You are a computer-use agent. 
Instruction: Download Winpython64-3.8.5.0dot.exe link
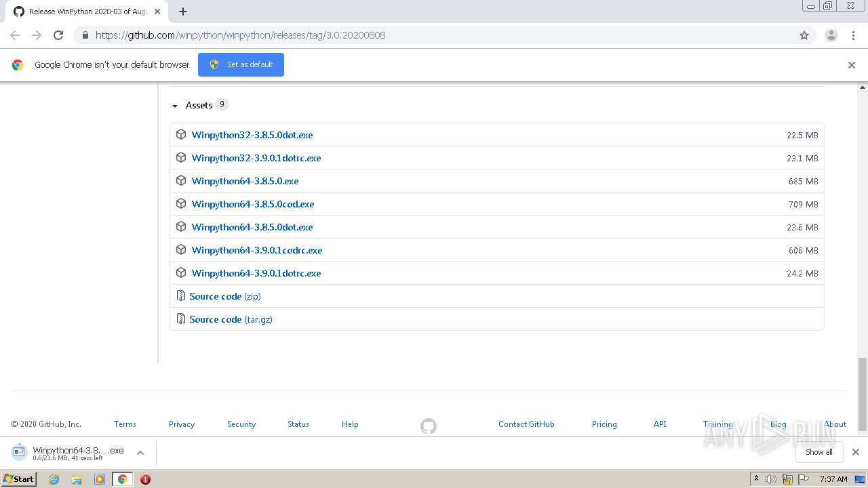[x=252, y=227]
